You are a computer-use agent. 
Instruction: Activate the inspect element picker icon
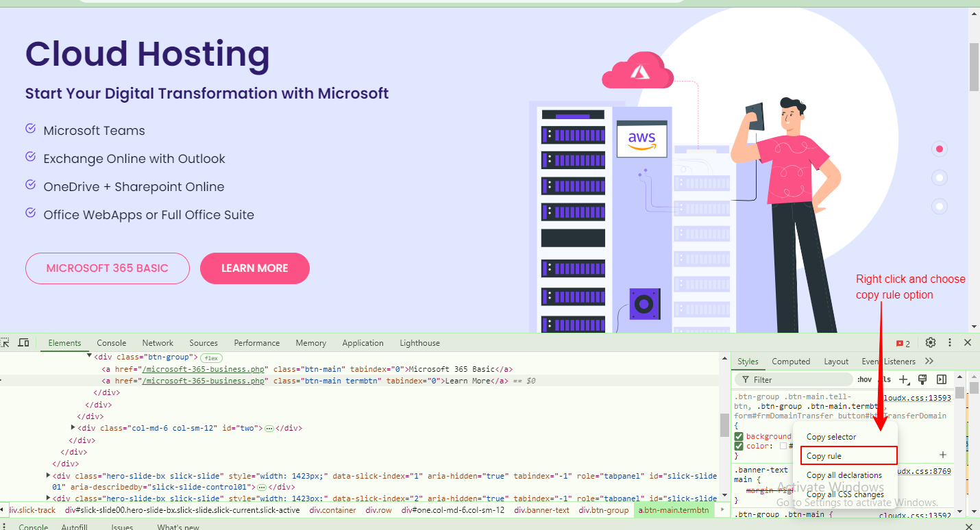click(5, 342)
